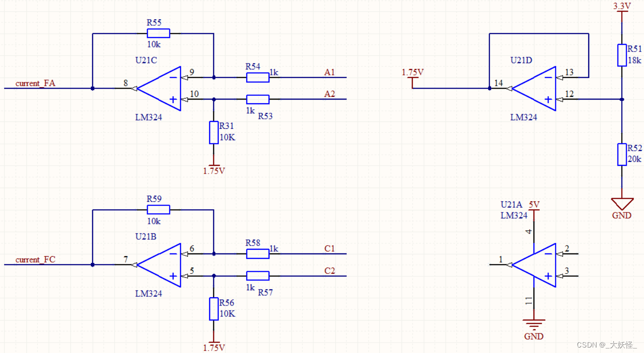The width and height of the screenshot is (644, 353).
Task: Click the R57 designator text
Action: pyautogui.click(x=265, y=292)
